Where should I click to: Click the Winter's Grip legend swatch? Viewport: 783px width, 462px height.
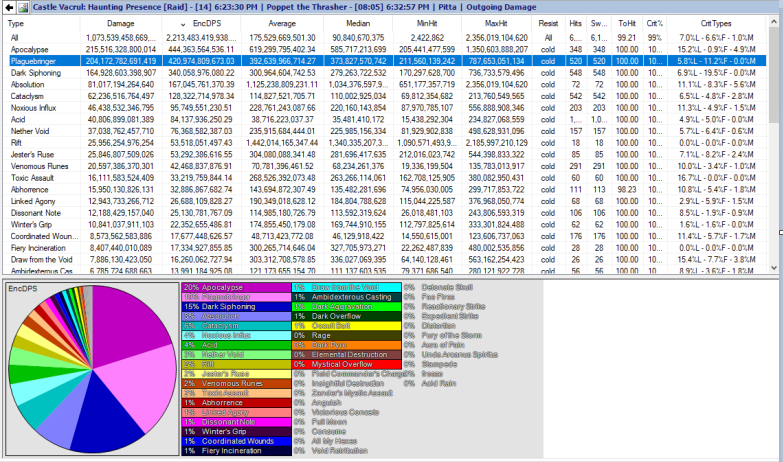tap(237, 432)
